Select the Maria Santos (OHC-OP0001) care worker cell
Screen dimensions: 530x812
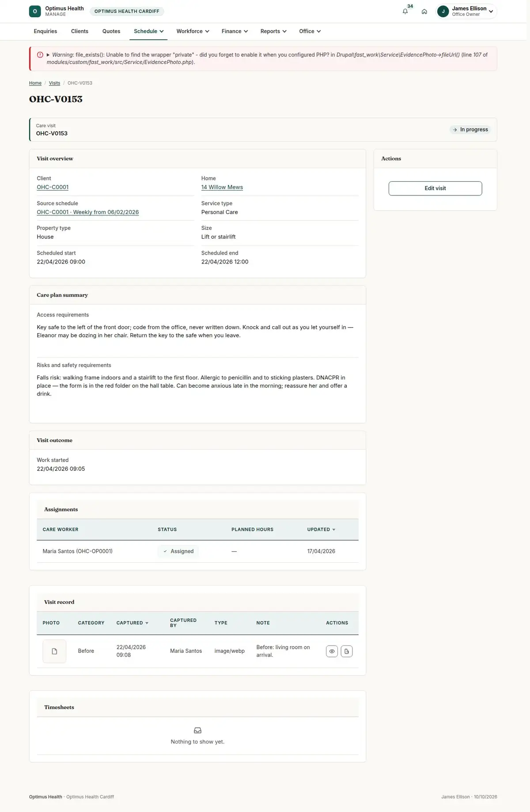coord(78,551)
